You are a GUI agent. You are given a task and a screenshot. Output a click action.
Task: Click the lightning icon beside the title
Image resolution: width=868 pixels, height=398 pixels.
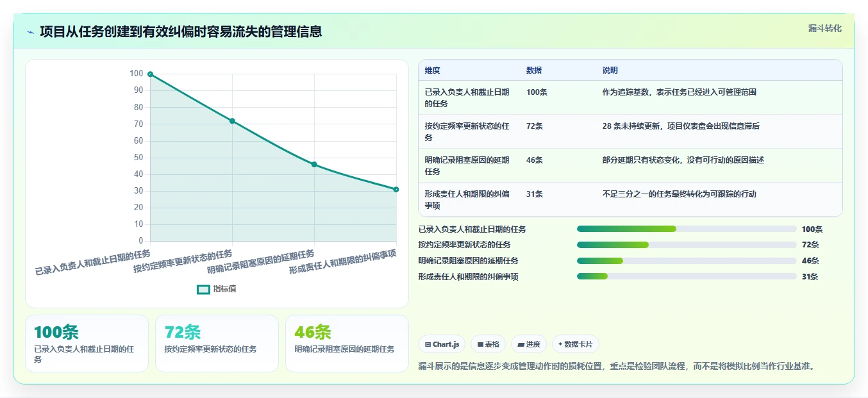pyautogui.click(x=30, y=32)
